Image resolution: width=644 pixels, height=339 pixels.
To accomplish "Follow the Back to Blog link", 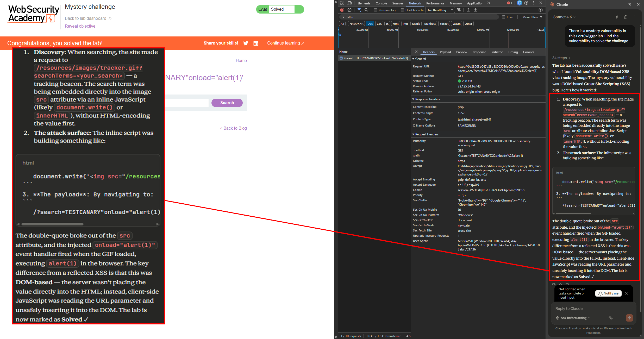I will pos(233,128).
